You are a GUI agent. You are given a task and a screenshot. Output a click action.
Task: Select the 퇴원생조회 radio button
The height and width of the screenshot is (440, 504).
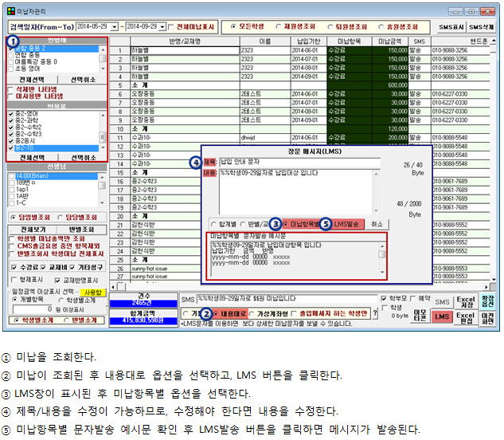pos(330,27)
